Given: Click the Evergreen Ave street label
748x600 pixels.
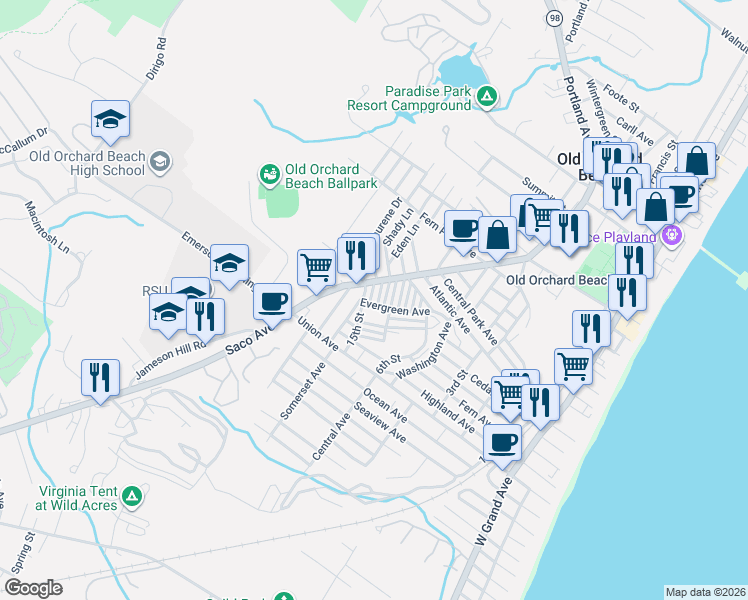Looking at the screenshot, I should click(x=395, y=307).
